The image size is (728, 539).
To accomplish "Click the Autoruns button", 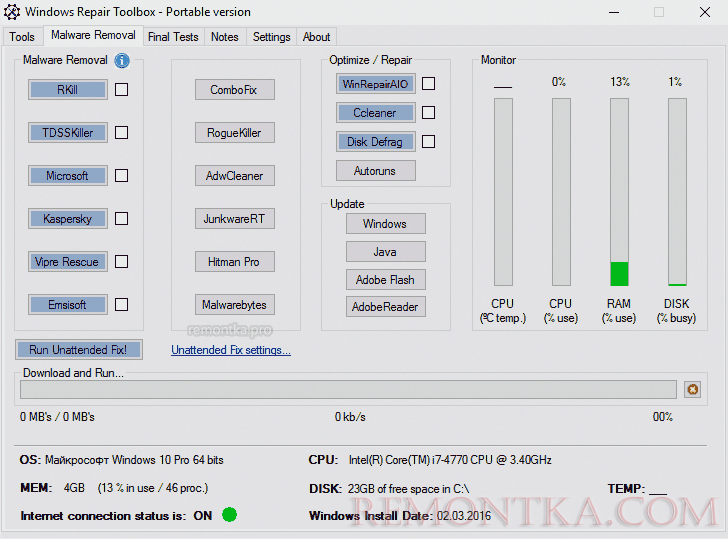I will [374, 171].
